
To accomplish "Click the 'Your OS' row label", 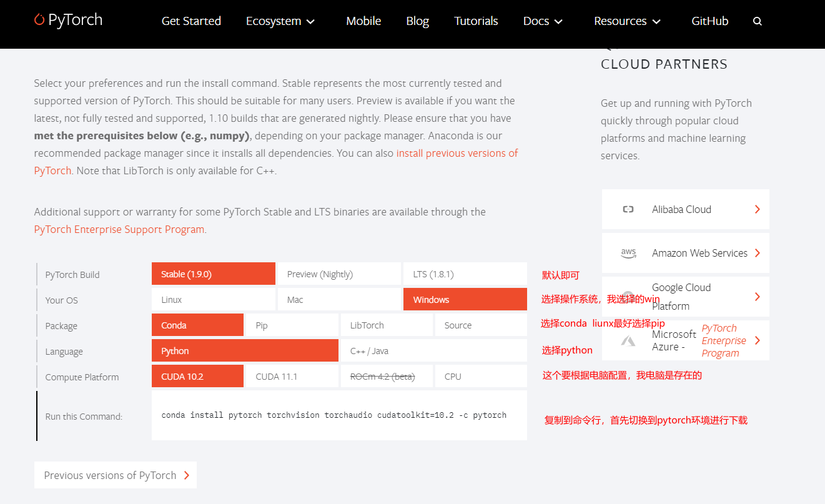I will 61,300.
